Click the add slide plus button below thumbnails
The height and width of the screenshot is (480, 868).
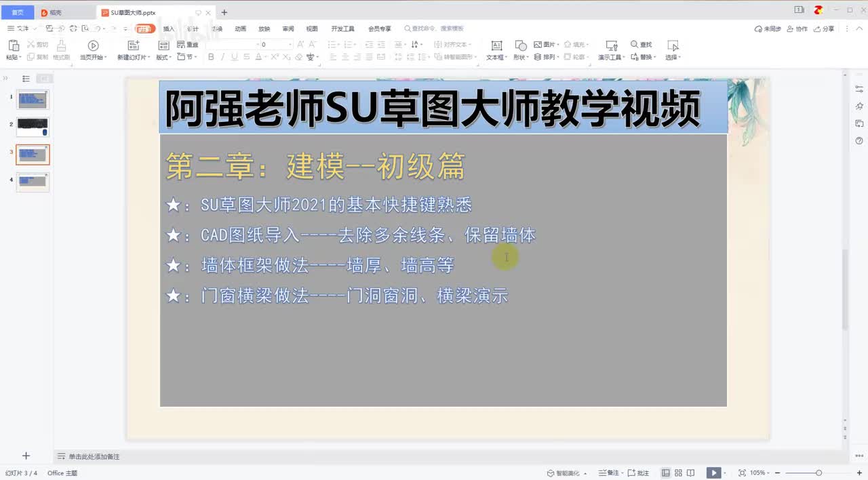pyautogui.click(x=26, y=456)
